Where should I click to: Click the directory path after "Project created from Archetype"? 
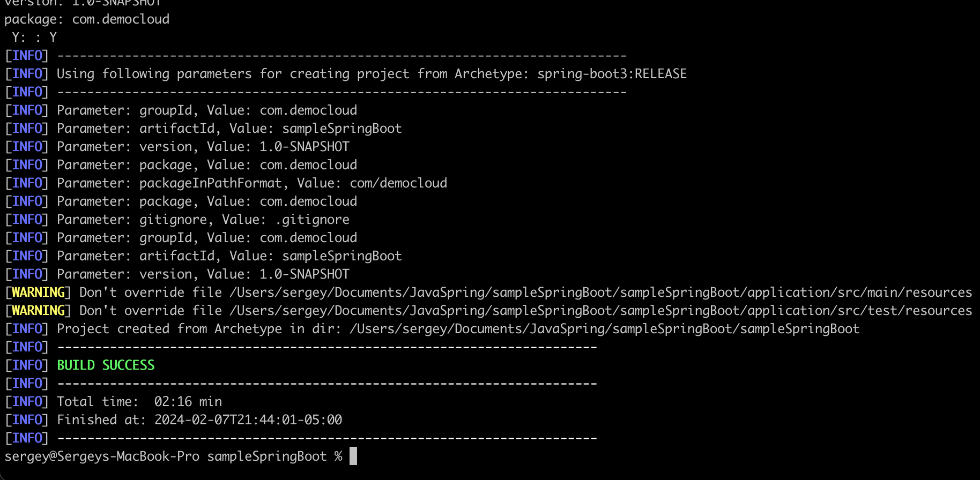[x=604, y=329]
